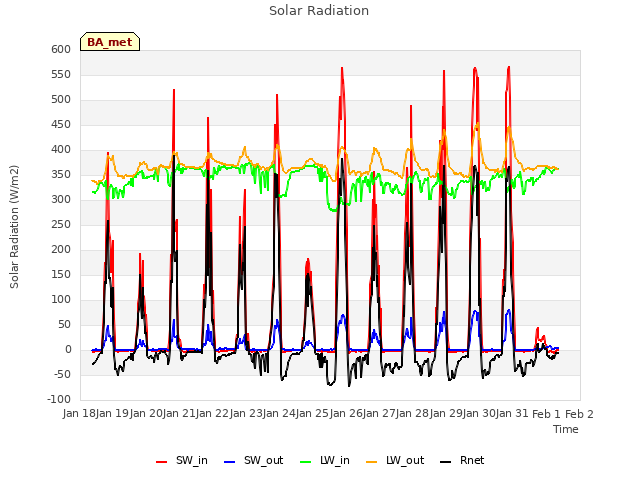The height and width of the screenshot is (480, 640).
Task: Click the black Rnet legend swatch
Action: (446, 462)
